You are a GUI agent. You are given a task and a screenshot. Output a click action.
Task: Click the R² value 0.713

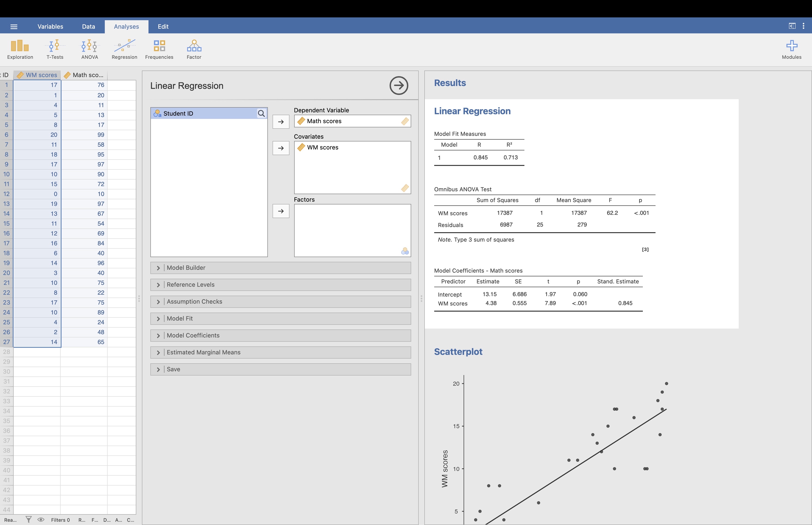pos(511,157)
